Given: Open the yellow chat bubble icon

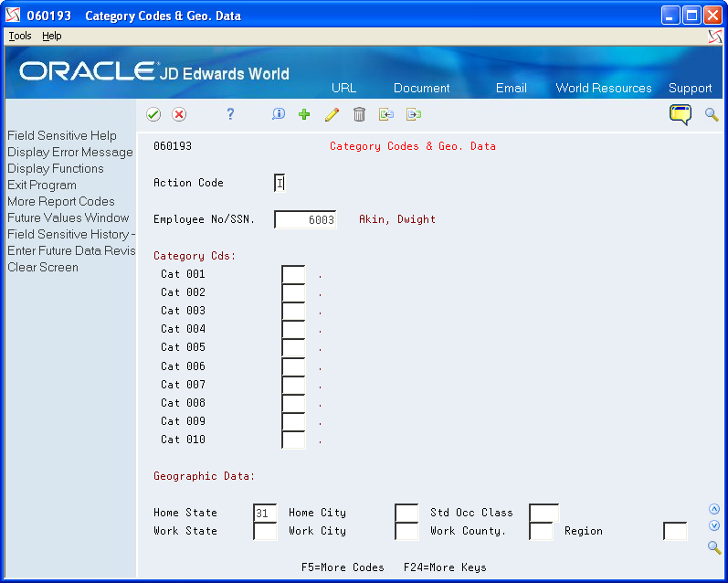Looking at the screenshot, I should click(x=681, y=114).
